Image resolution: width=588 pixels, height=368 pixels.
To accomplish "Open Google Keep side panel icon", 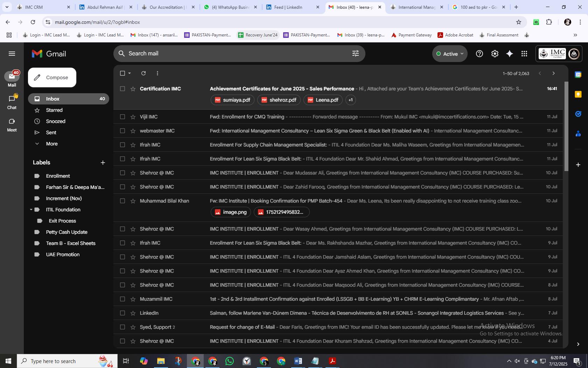I will coord(578,94).
